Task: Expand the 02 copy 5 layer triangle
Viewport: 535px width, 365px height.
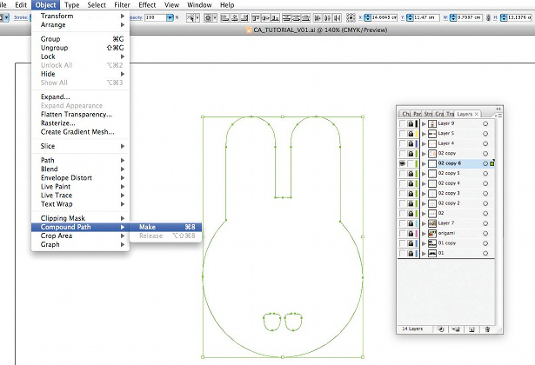Action: tap(424, 174)
